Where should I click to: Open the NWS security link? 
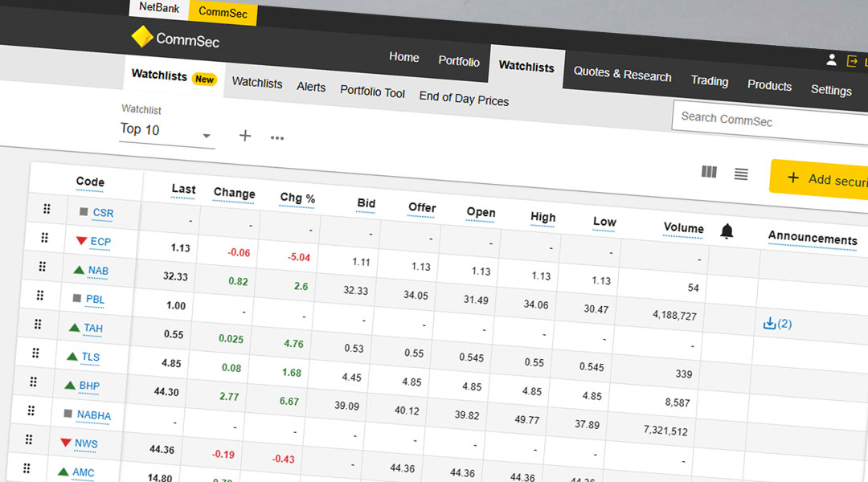(86, 443)
